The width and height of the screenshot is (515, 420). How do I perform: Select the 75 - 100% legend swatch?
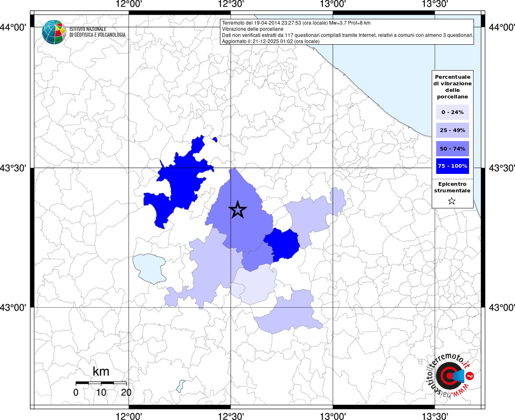[x=452, y=166]
